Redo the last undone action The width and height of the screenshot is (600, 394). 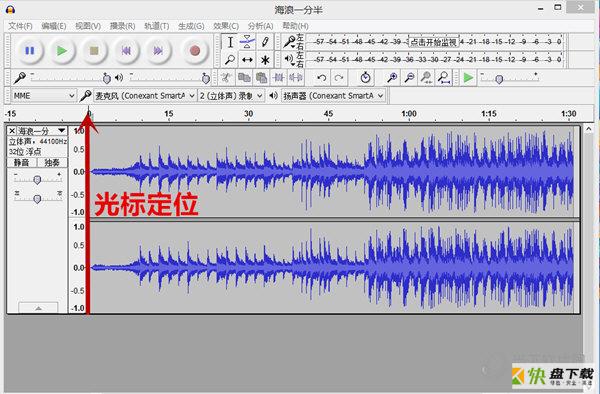(x=339, y=78)
